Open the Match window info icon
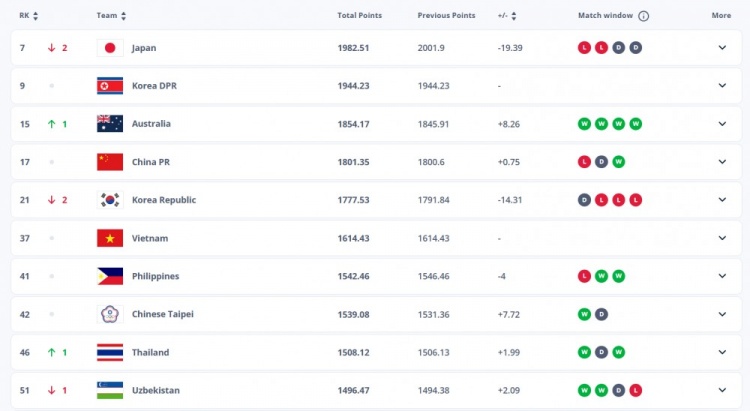This screenshot has width=750, height=411. [644, 16]
